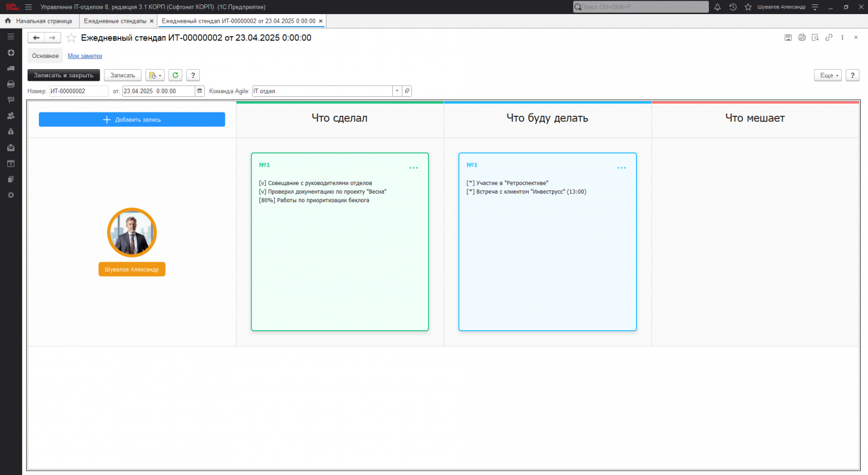Select the Ежедневный стендап ИТ-00000002 tab
This screenshot has height=475, width=868.
pyautogui.click(x=238, y=21)
